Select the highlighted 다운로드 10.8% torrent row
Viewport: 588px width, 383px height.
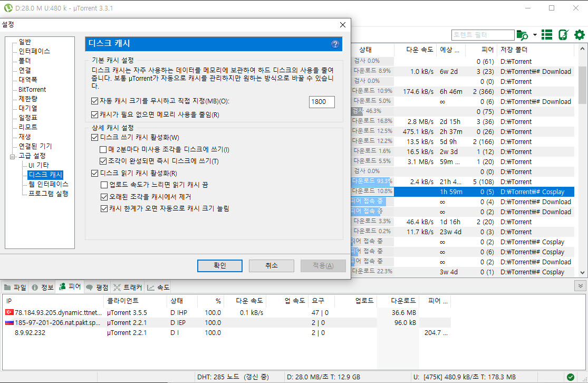pos(462,191)
